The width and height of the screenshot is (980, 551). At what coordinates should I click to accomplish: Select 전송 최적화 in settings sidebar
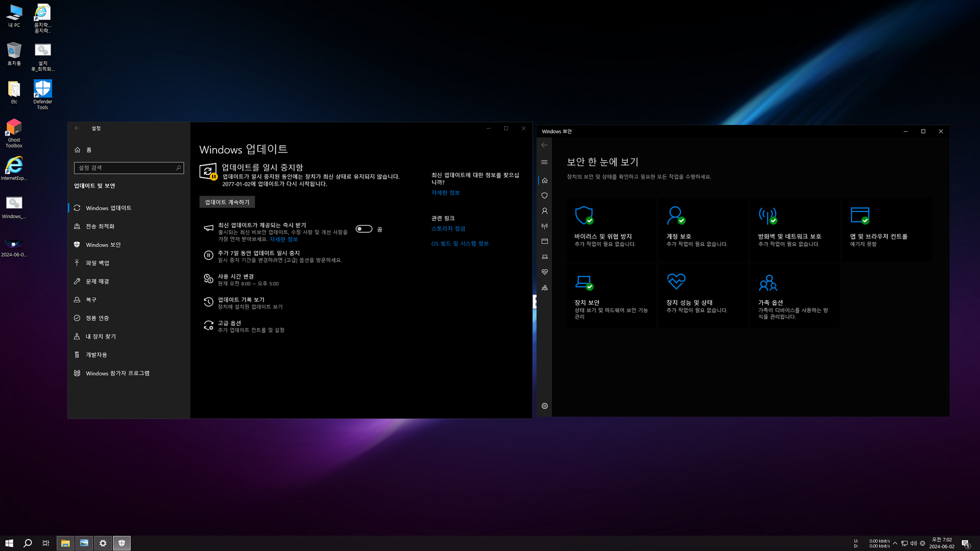tap(129, 226)
